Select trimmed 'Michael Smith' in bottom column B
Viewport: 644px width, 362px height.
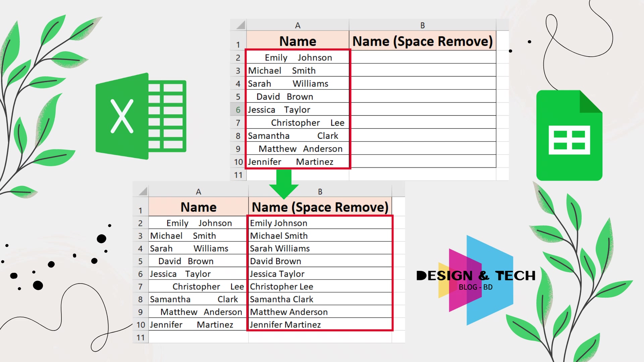320,236
